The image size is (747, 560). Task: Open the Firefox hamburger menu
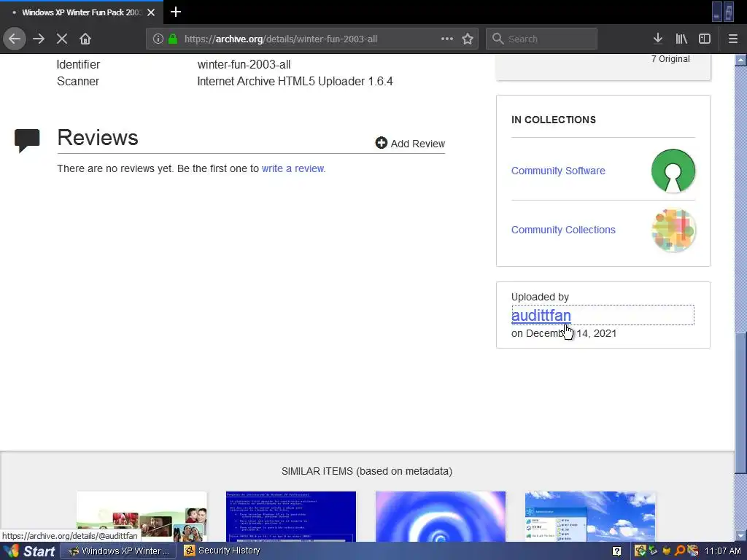pyautogui.click(x=733, y=39)
